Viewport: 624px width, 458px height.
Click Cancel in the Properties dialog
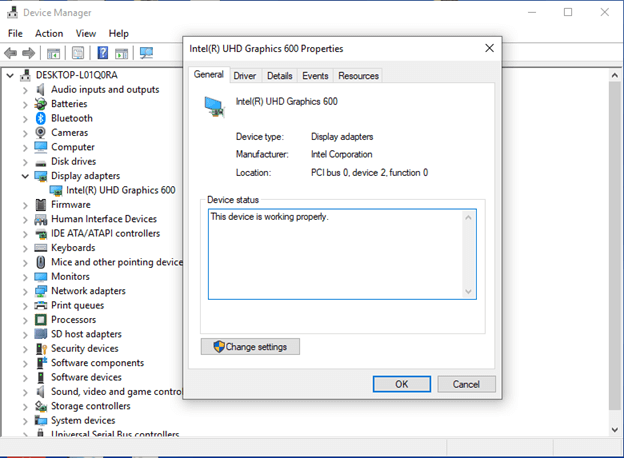point(466,384)
